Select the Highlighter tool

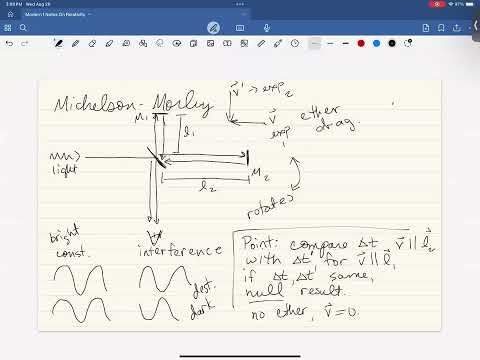[x=109, y=43]
